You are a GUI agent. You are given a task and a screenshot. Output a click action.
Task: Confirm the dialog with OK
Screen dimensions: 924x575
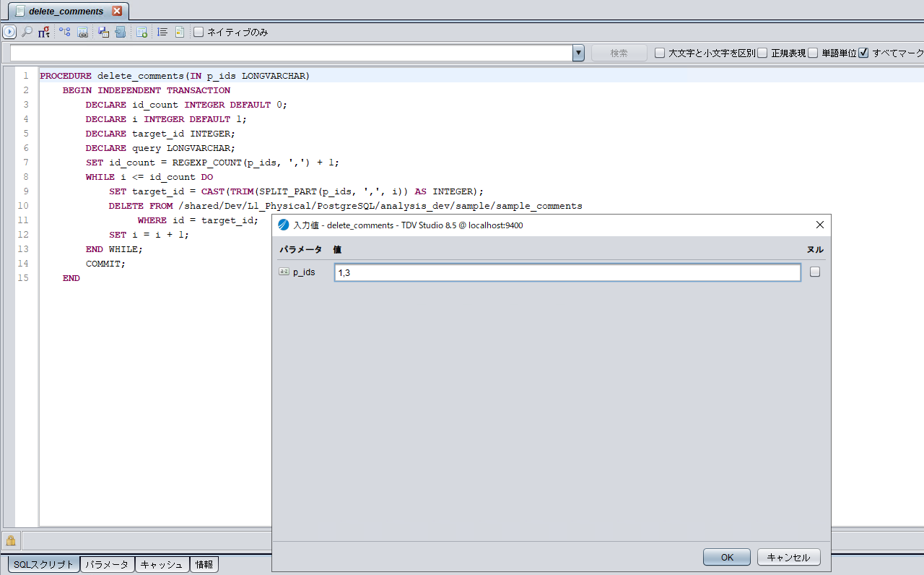tap(727, 557)
